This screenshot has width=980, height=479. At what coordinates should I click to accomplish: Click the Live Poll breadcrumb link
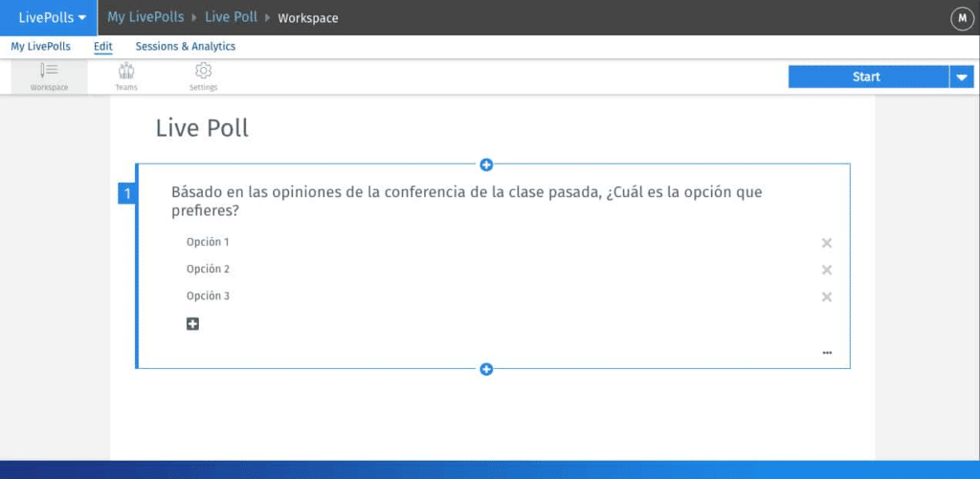pyautogui.click(x=232, y=17)
